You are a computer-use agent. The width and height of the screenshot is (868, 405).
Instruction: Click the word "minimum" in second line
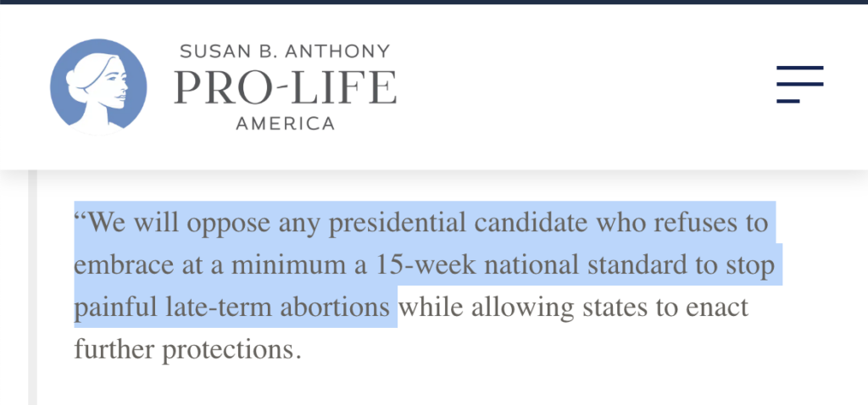coord(296,265)
